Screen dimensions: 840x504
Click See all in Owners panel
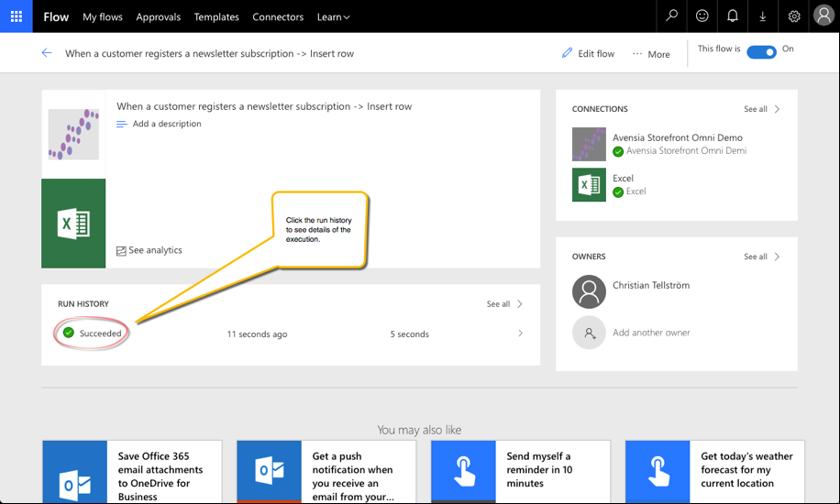pos(756,257)
